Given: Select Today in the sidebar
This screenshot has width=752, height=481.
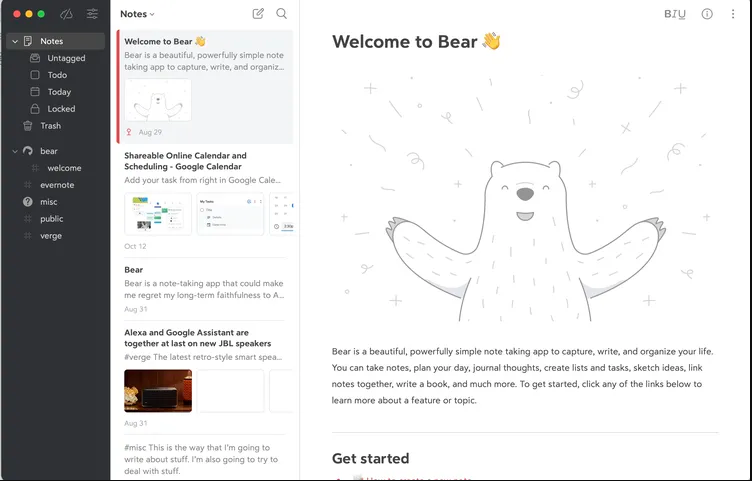Looking at the screenshot, I should click(x=59, y=92).
